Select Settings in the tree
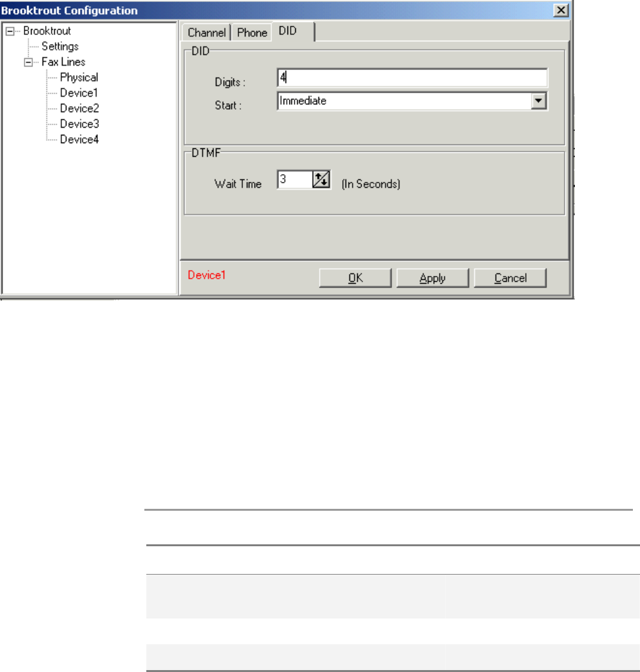The image size is (640, 672). (x=60, y=46)
